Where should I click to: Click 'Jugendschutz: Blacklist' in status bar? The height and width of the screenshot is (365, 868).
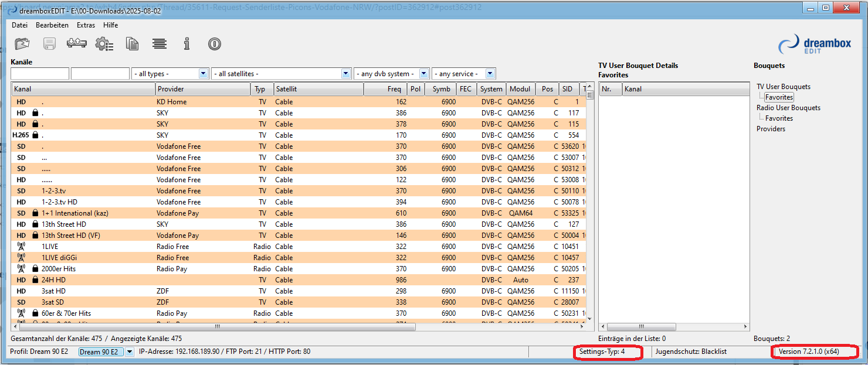[691, 352]
